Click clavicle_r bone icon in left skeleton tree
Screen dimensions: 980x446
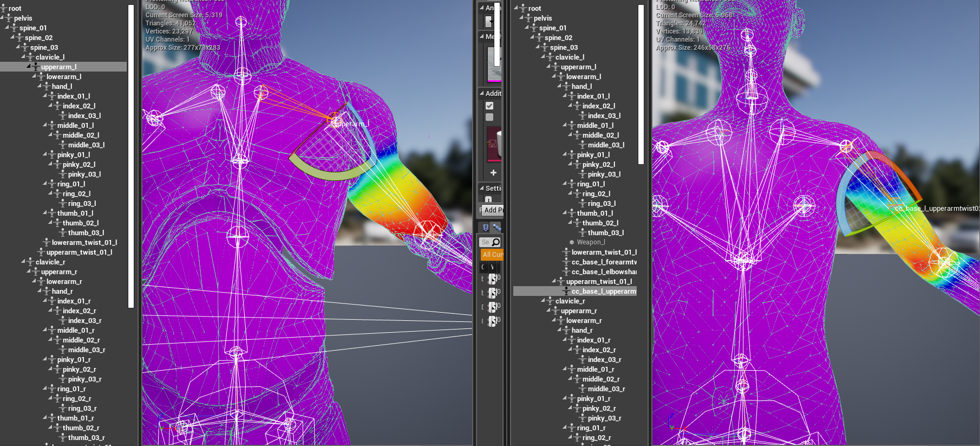click(x=31, y=262)
